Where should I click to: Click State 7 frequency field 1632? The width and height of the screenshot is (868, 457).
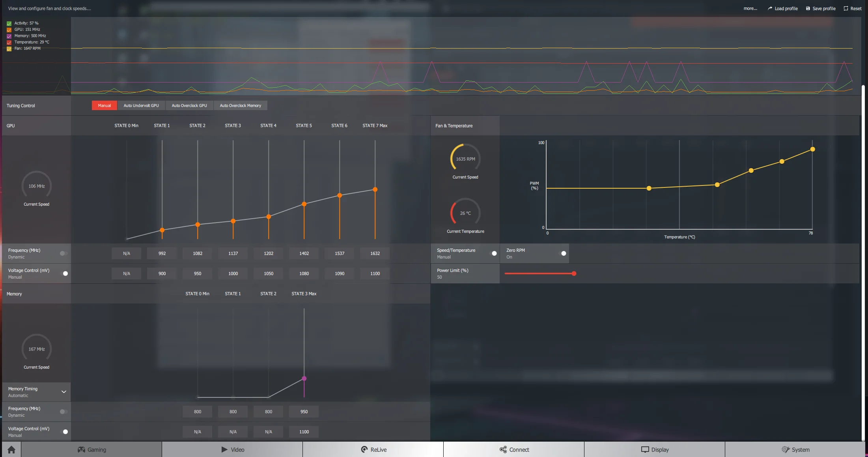375,253
